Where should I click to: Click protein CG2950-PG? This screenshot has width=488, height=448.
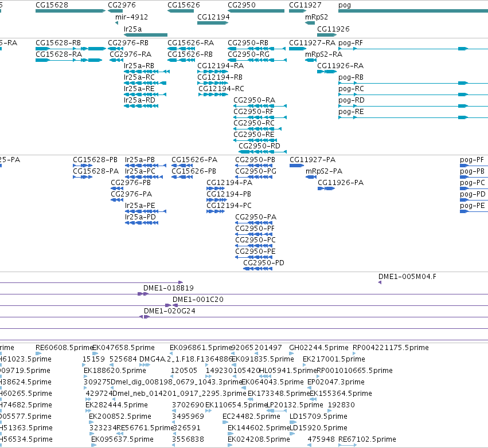coord(253,177)
